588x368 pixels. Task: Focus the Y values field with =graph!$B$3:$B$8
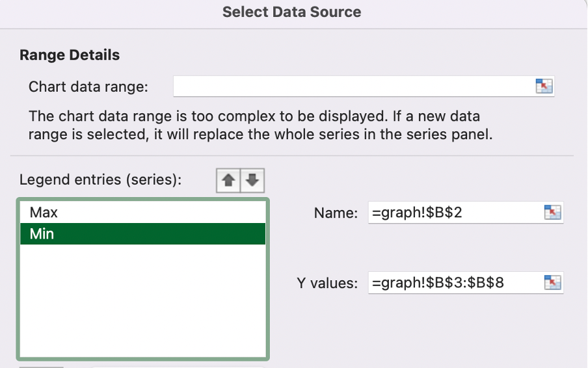[453, 282]
